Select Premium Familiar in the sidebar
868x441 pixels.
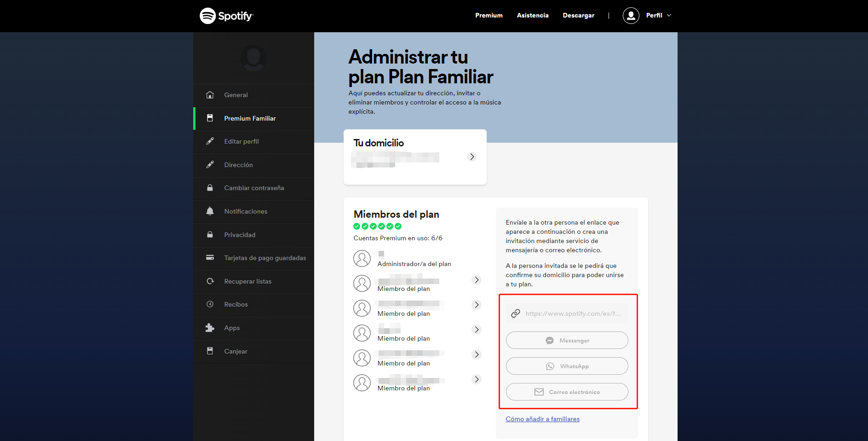[x=253, y=119]
